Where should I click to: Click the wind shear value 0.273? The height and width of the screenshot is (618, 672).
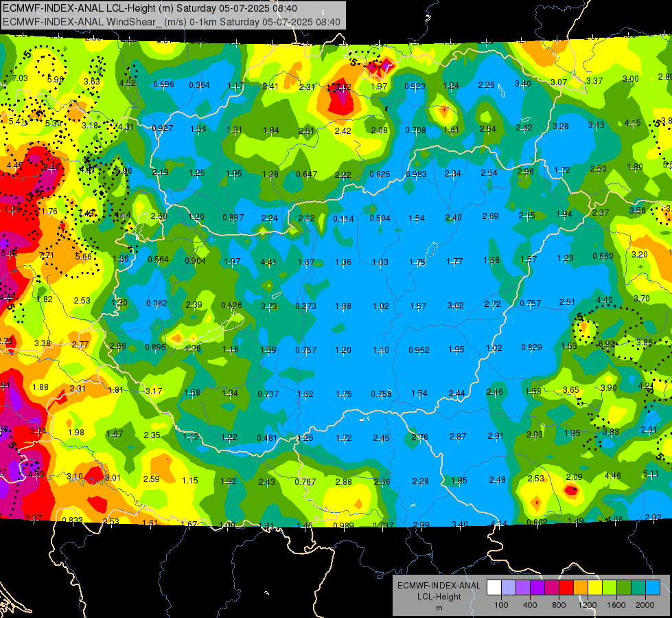tap(306, 306)
